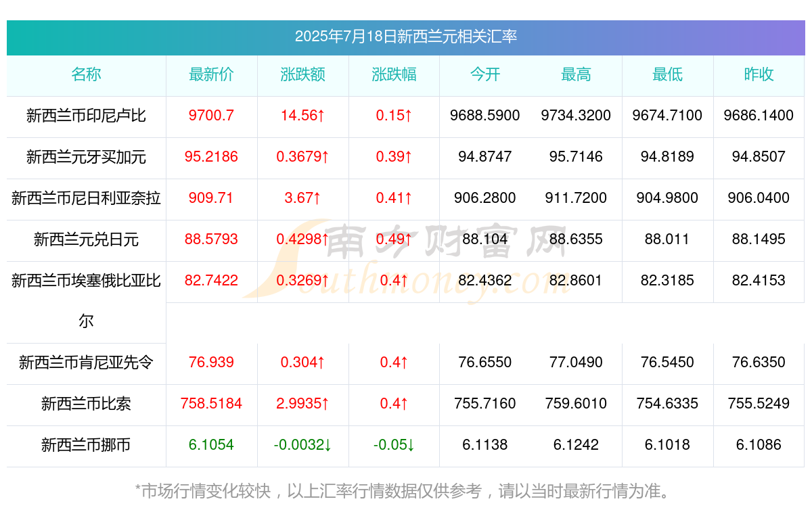Click change amount 2.9935↑

pyautogui.click(x=302, y=404)
